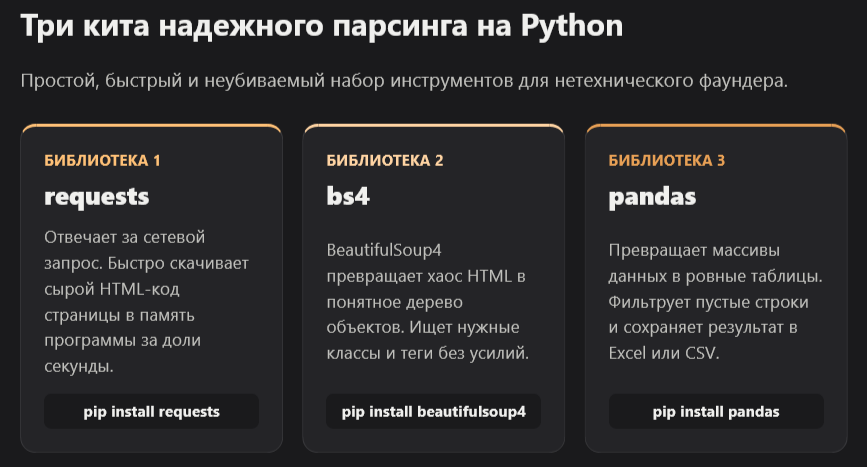This screenshot has height=467, width=867.
Task: Select the 'pandas' library heading
Action: (652, 197)
